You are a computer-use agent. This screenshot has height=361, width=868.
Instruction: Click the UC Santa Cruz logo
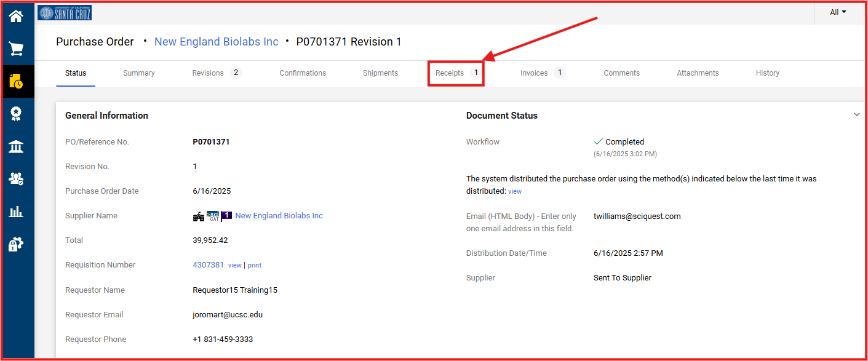(65, 13)
